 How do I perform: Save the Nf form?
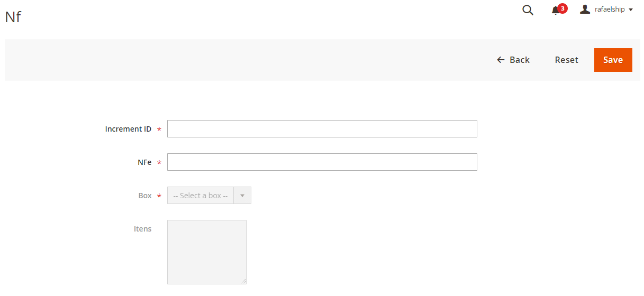[x=613, y=60]
